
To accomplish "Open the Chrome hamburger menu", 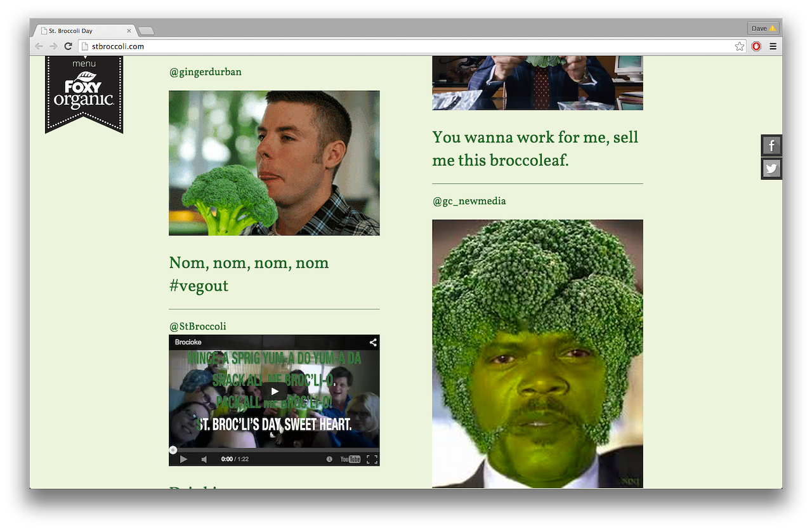I will 773,46.
